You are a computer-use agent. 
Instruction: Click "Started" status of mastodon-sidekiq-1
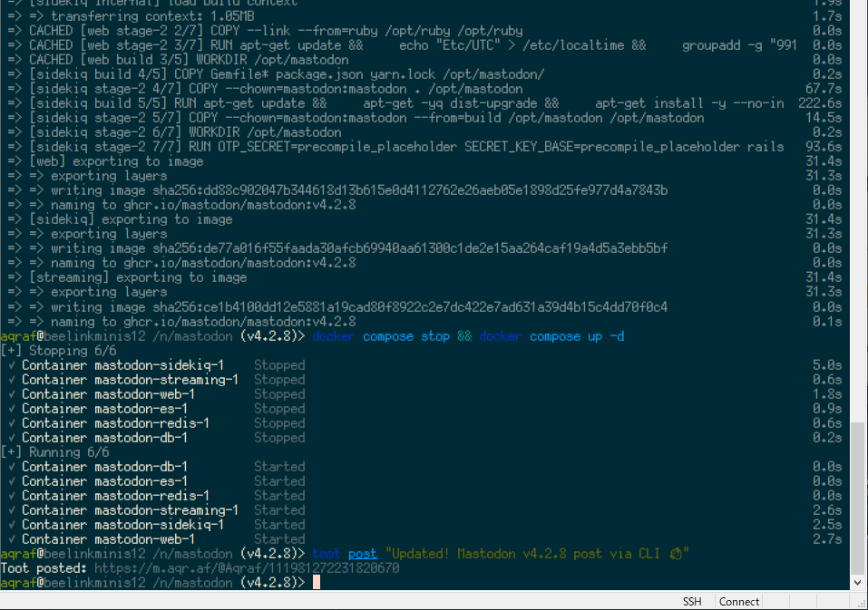[x=279, y=524]
